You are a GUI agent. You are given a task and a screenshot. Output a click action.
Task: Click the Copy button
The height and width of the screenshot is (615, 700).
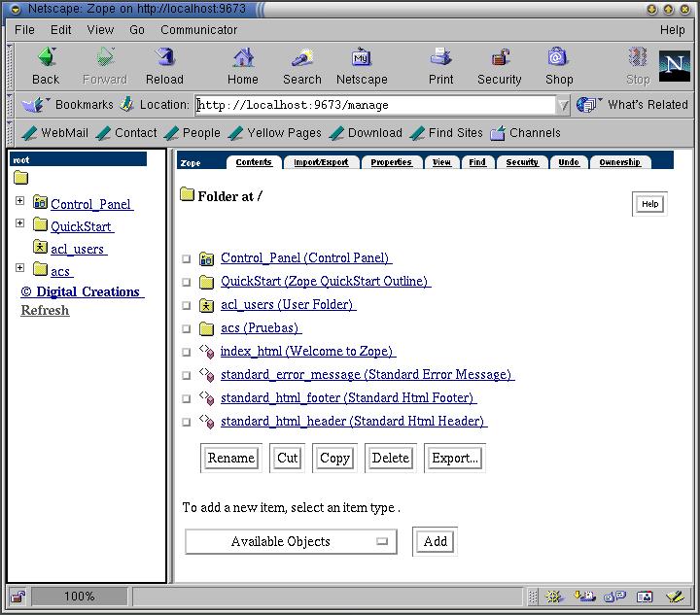pos(334,458)
